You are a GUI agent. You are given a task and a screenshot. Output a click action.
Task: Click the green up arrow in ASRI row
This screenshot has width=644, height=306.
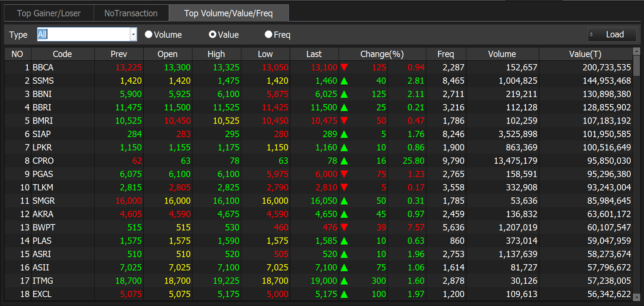[x=344, y=254]
